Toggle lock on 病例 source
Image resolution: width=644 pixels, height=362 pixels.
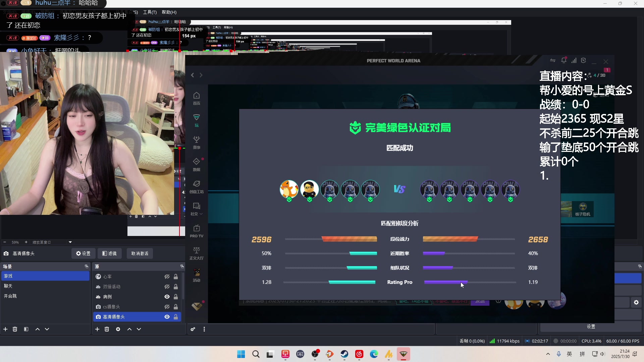176,297
